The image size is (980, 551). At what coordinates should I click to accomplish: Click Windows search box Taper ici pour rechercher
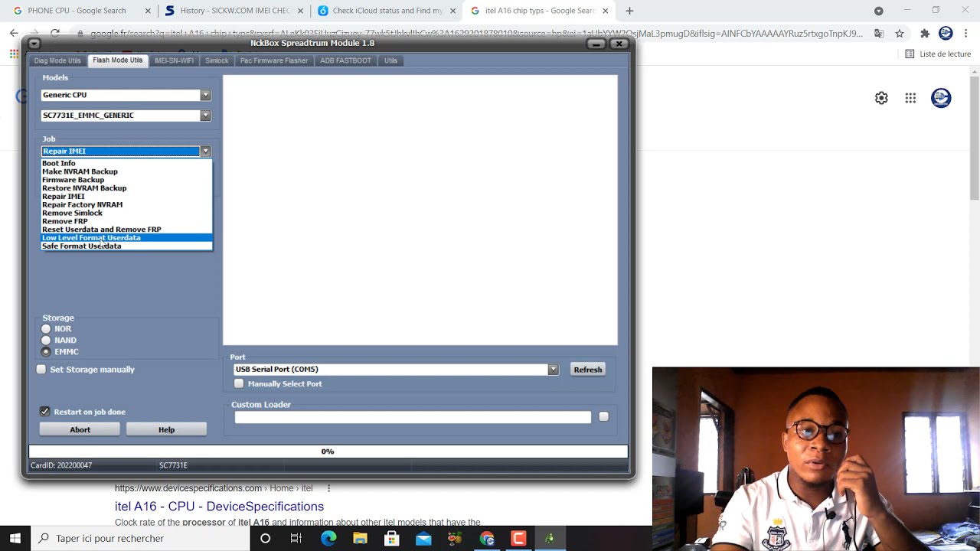pyautogui.click(x=141, y=539)
